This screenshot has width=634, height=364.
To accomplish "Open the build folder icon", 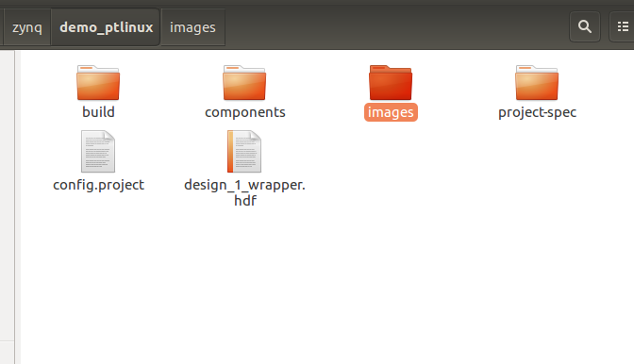I will 98,83.
